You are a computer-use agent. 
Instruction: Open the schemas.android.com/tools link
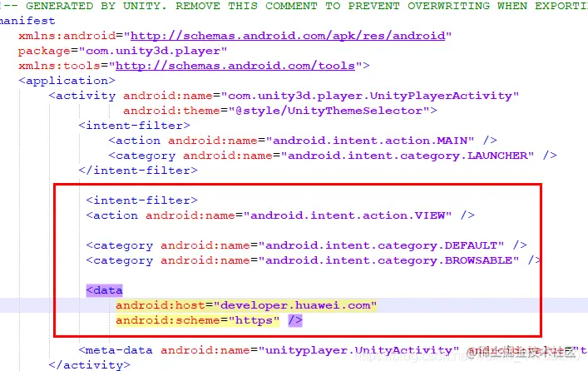point(235,66)
